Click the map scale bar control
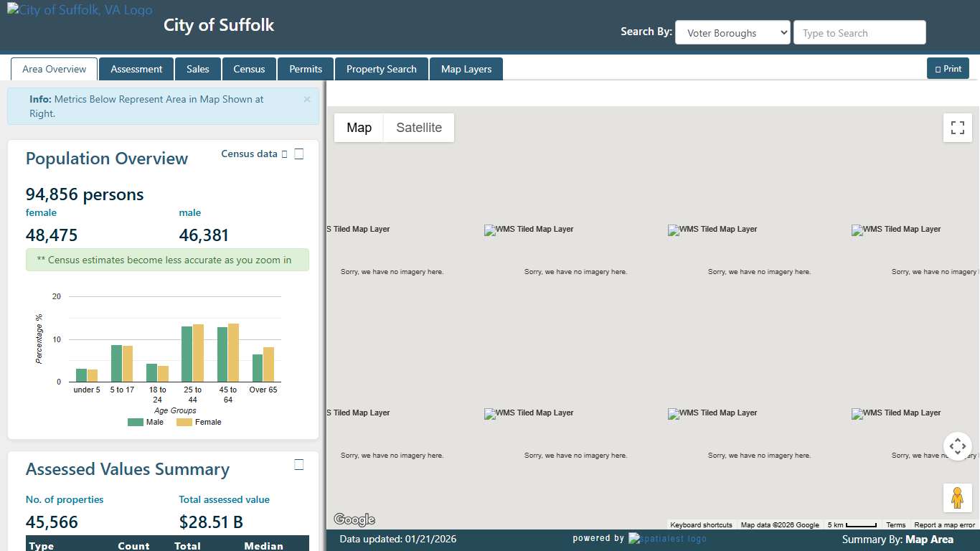 852,524
